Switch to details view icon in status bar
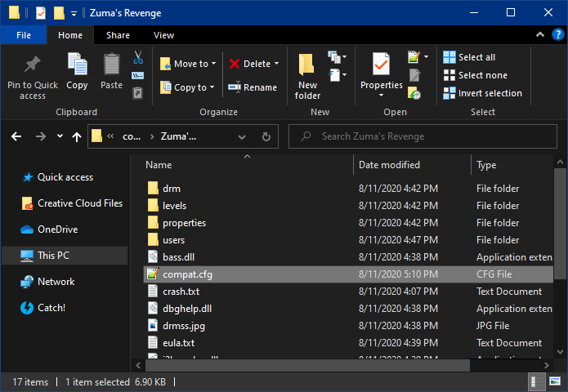 coord(537,381)
